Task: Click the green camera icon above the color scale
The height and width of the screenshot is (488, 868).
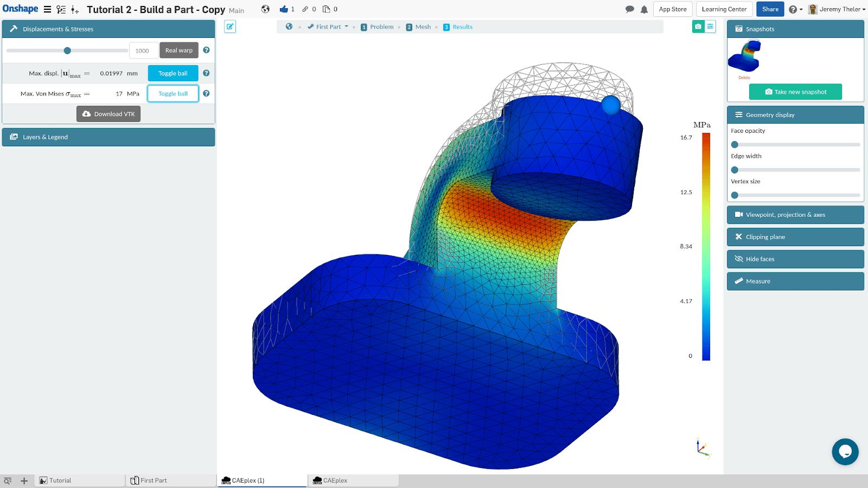Action: coord(698,26)
